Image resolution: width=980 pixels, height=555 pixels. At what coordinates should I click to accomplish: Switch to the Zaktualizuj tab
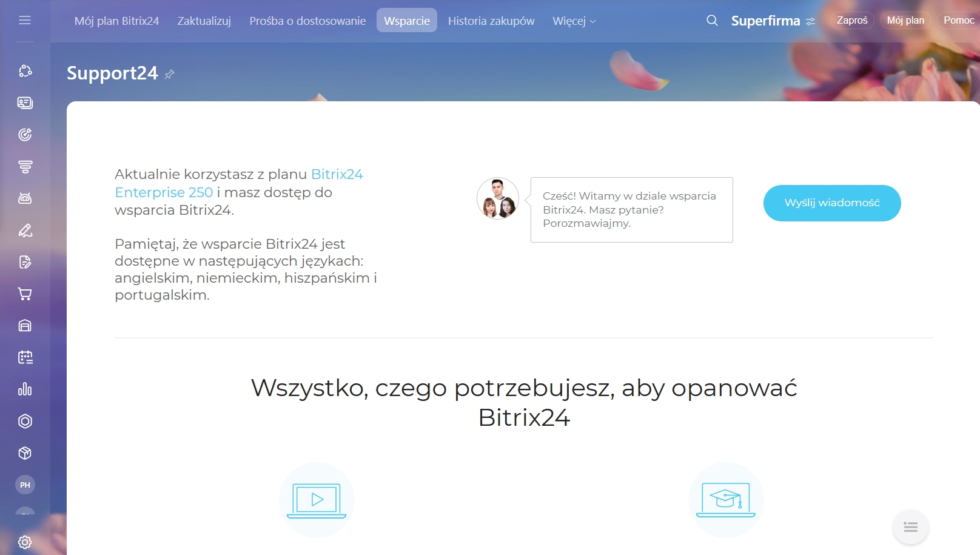(204, 21)
